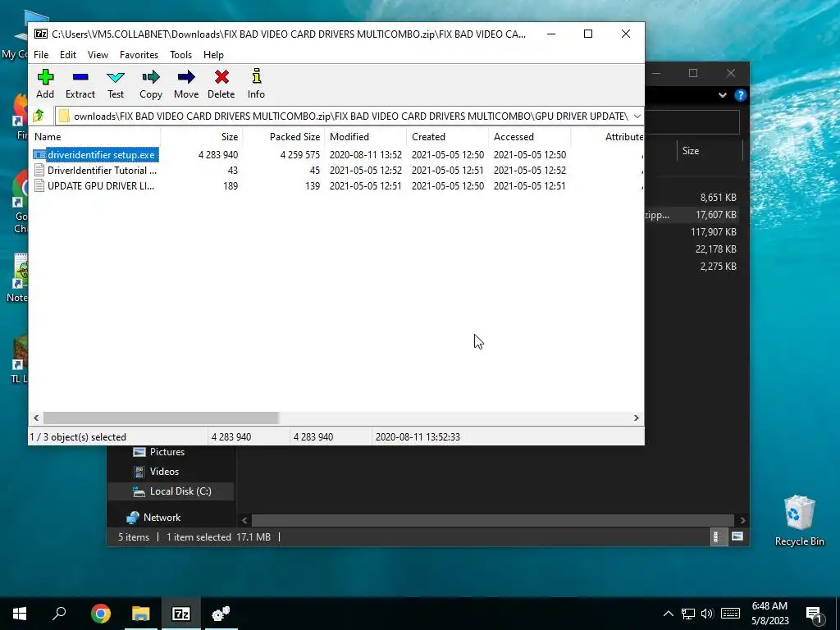This screenshot has width=840, height=630.
Task: Open the Help menu
Action: (x=213, y=55)
